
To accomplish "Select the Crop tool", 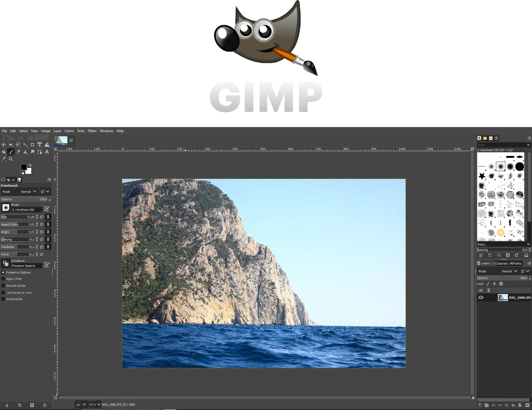I will coord(32,145).
